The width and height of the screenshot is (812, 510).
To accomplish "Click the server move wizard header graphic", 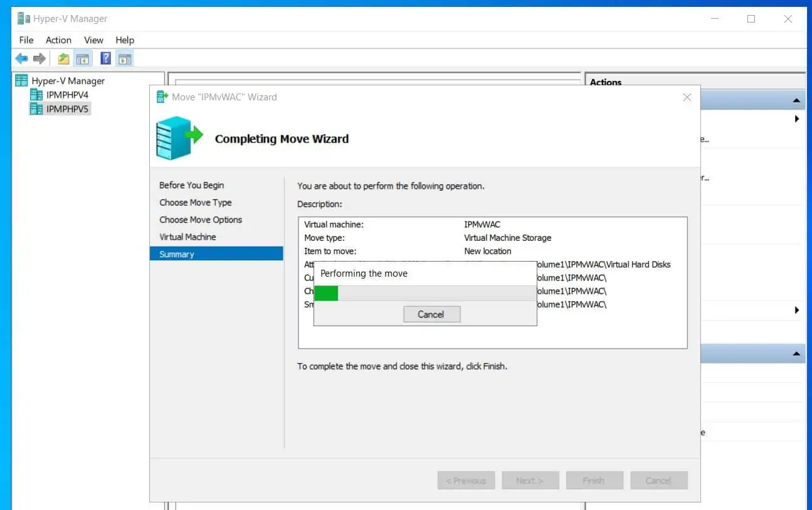I will coord(179,137).
